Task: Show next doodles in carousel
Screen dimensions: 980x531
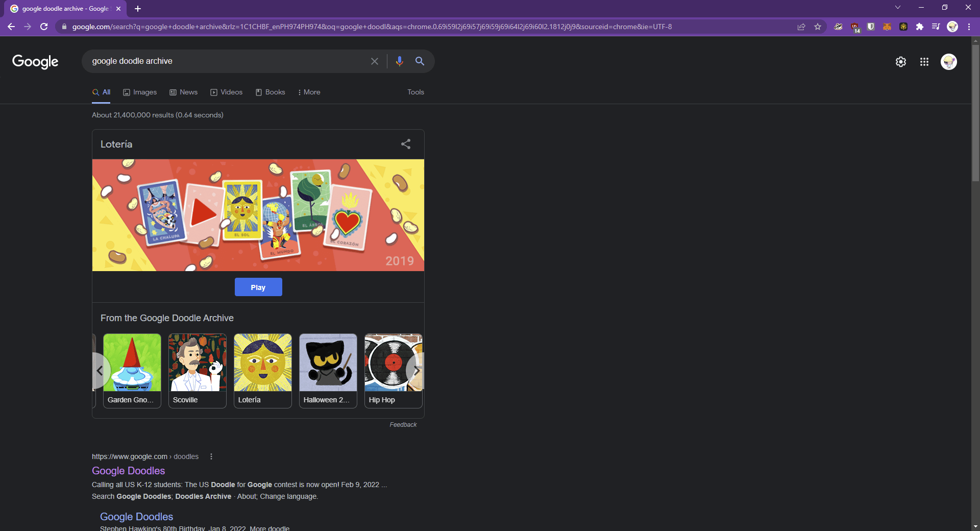Action: tap(416, 371)
